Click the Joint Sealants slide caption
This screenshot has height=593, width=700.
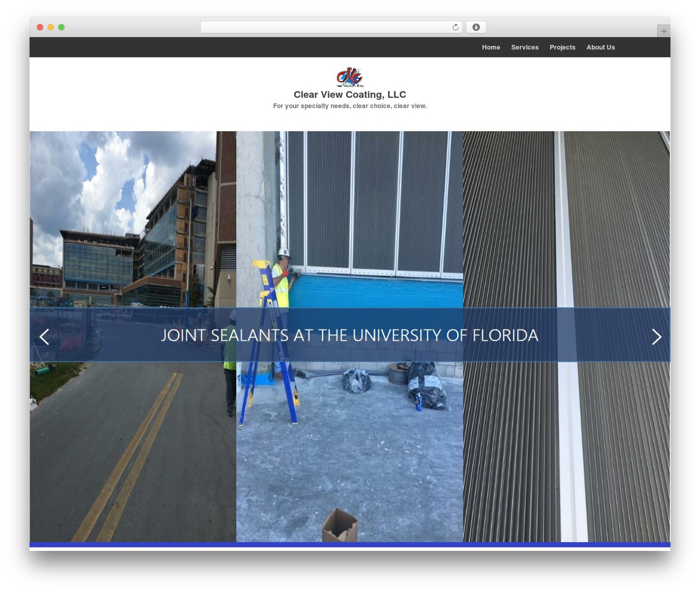coord(350,335)
